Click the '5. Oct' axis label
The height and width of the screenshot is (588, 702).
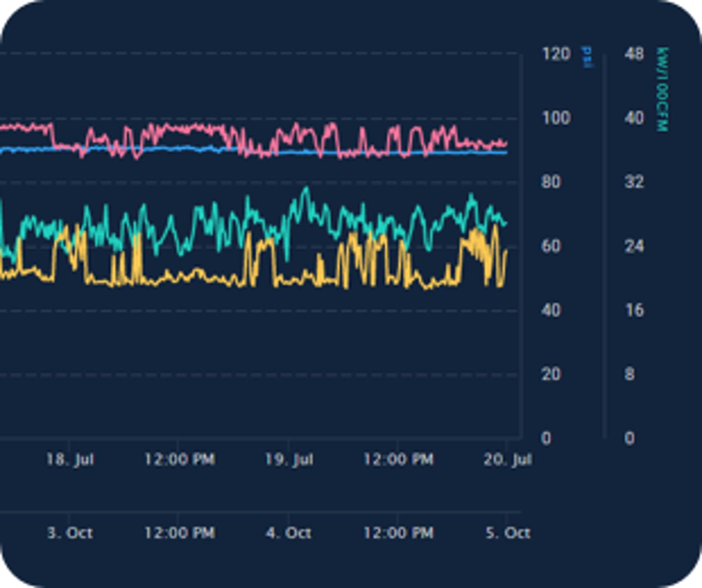pos(508,533)
